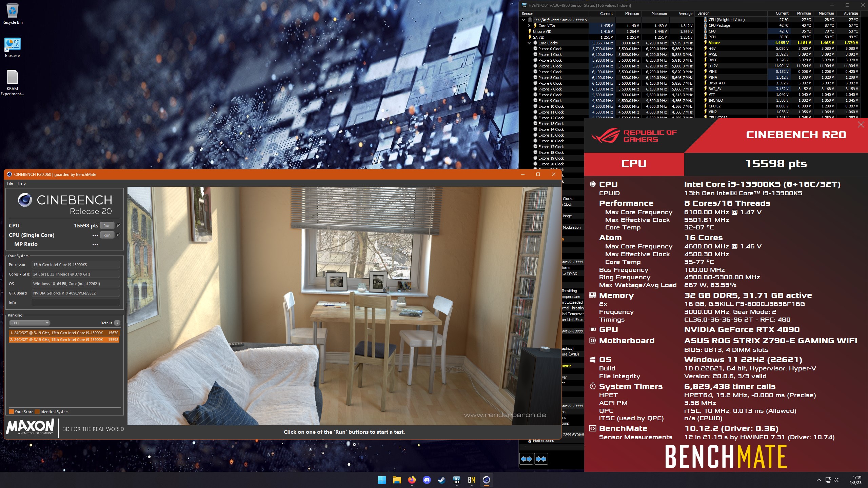Open the File menu in Cinebench

coord(10,183)
